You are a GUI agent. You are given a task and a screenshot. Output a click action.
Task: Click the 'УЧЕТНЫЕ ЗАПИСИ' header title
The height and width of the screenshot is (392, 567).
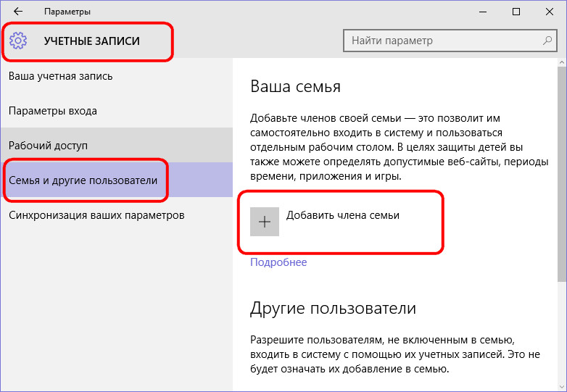[x=92, y=41]
